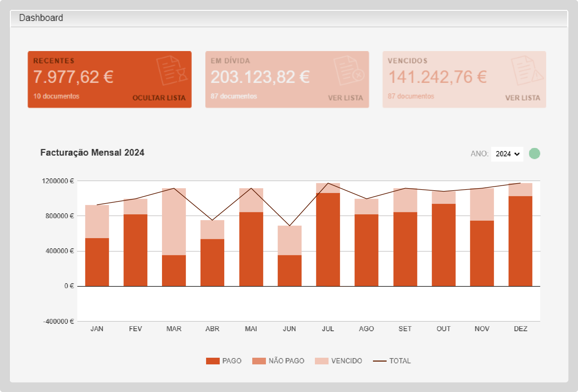The image size is (578, 392).
Task: Click the July paid bar in chart
Action: point(328,240)
